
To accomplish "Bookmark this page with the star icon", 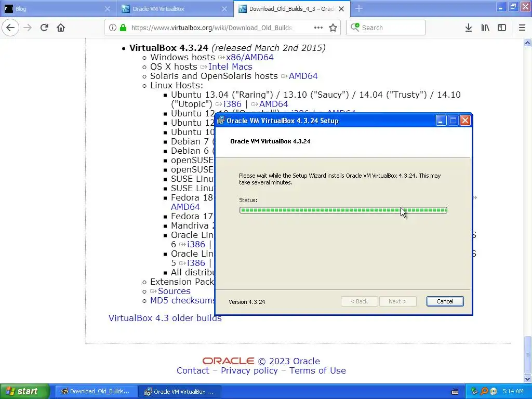I will (x=333, y=28).
